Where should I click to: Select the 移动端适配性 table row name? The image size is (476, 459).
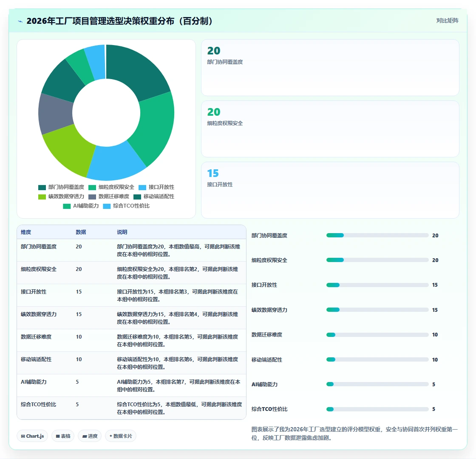click(36, 359)
